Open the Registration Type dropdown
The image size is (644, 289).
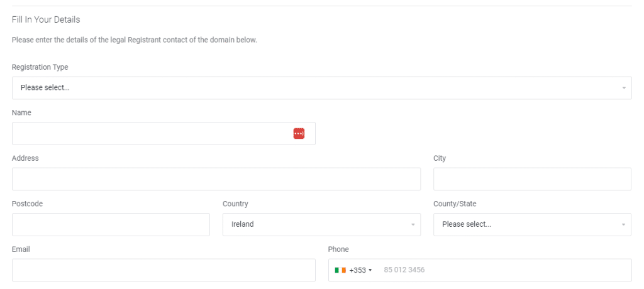(x=321, y=88)
